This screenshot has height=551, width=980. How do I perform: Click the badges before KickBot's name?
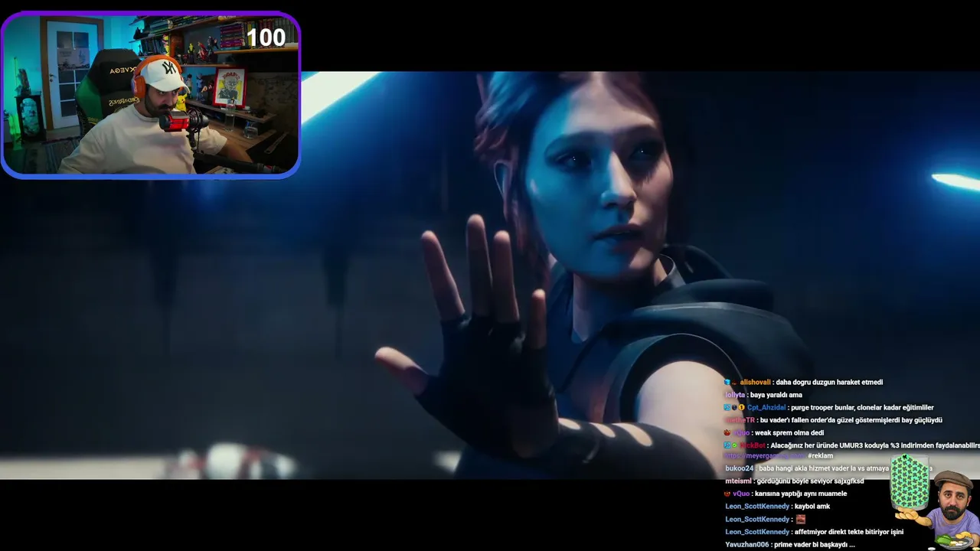coord(731,445)
